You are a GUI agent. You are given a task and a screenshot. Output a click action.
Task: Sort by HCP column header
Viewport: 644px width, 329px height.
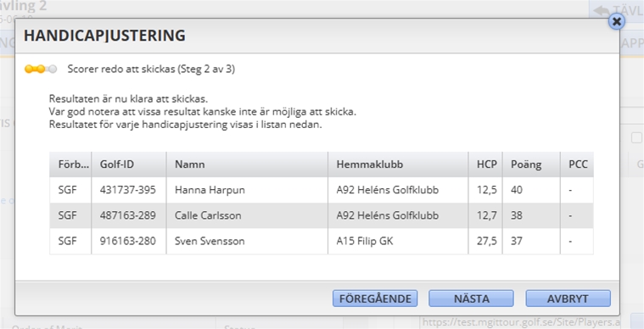[485, 164]
